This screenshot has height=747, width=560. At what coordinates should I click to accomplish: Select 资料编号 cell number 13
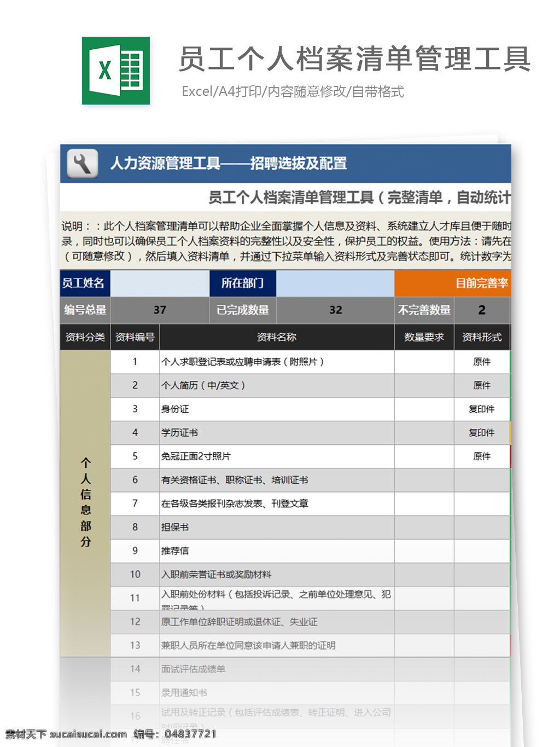(135, 645)
